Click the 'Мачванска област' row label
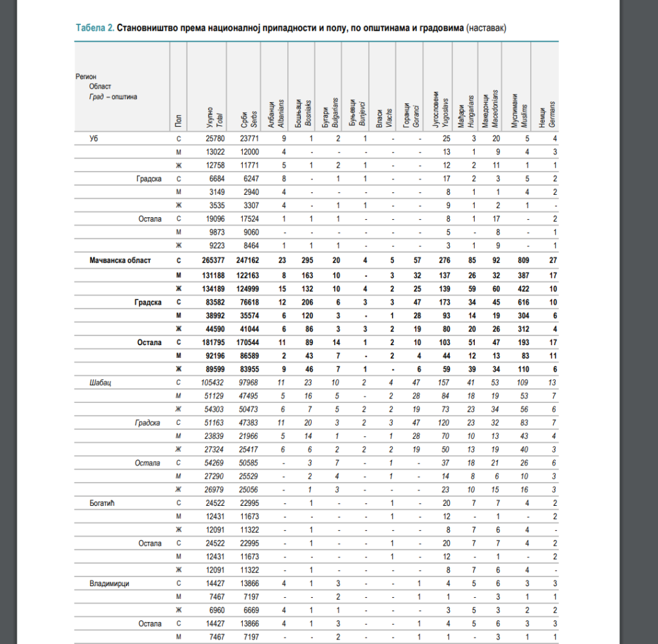 (120, 260)
